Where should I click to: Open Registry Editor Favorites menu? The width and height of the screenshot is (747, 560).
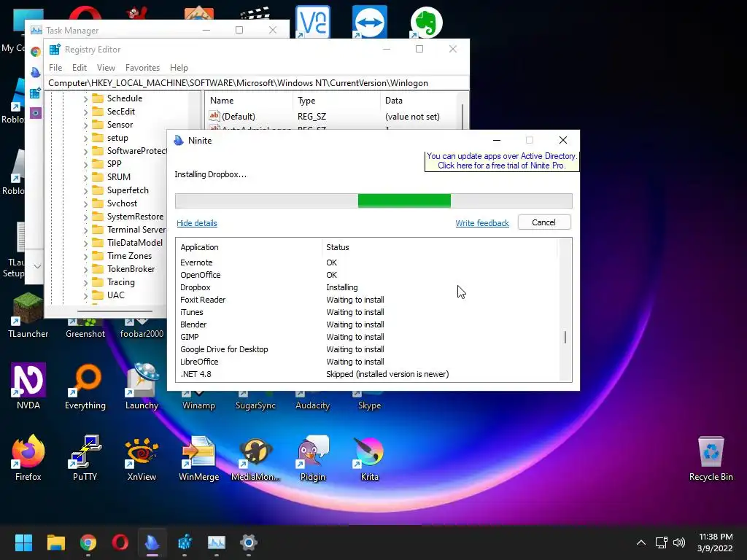click(x=142, y=68)
